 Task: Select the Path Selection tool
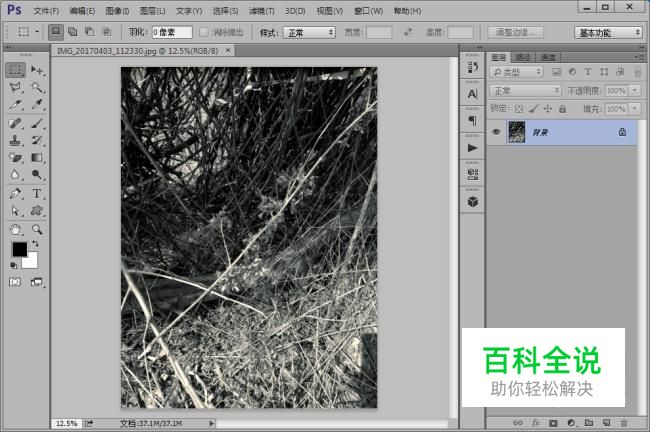point(15,211)
